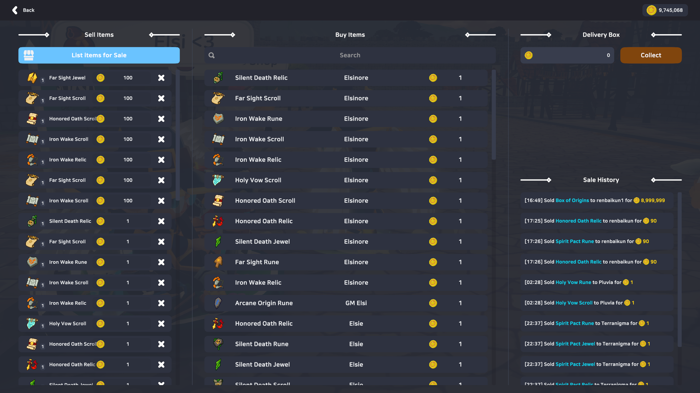Click Spirit Pact Rune sold to Terranigma link

click(575, 323)
